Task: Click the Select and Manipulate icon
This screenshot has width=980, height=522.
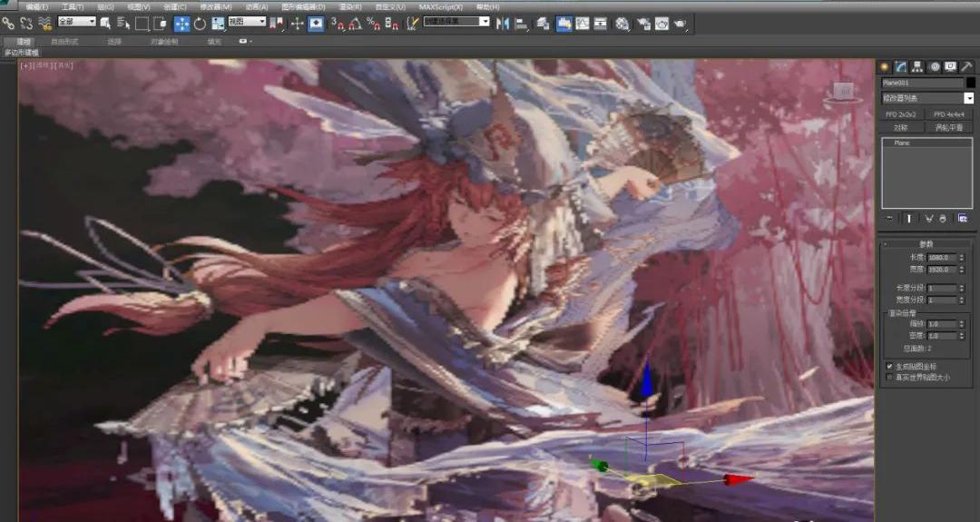Action: (x=297, y=24)
